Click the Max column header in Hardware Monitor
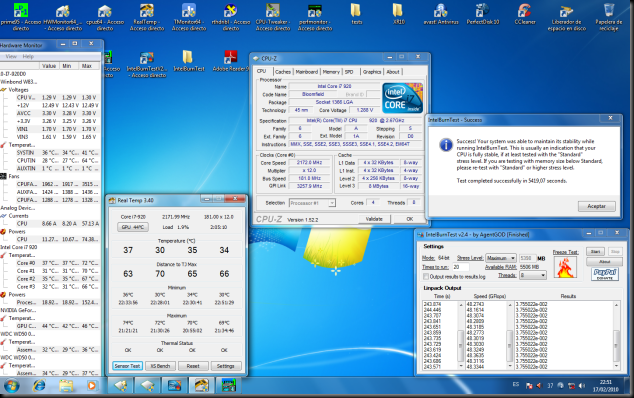This screenshot has height=398, width=634. point(87,66)
